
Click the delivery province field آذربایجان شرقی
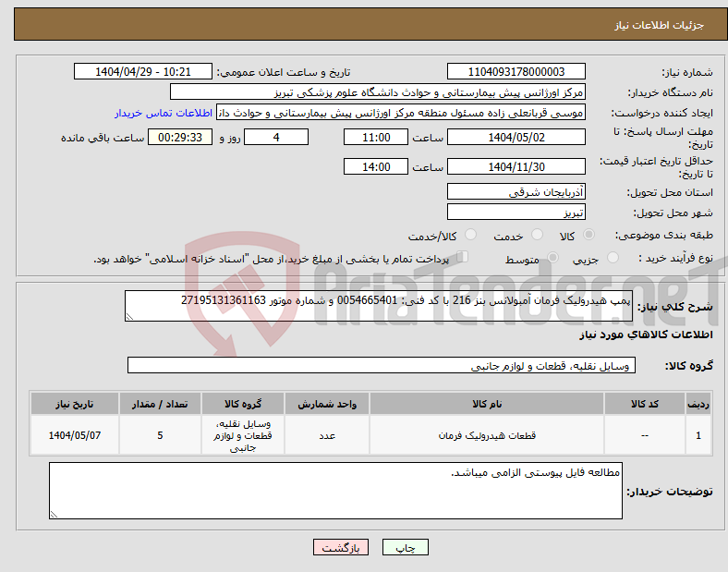(516, 191)
